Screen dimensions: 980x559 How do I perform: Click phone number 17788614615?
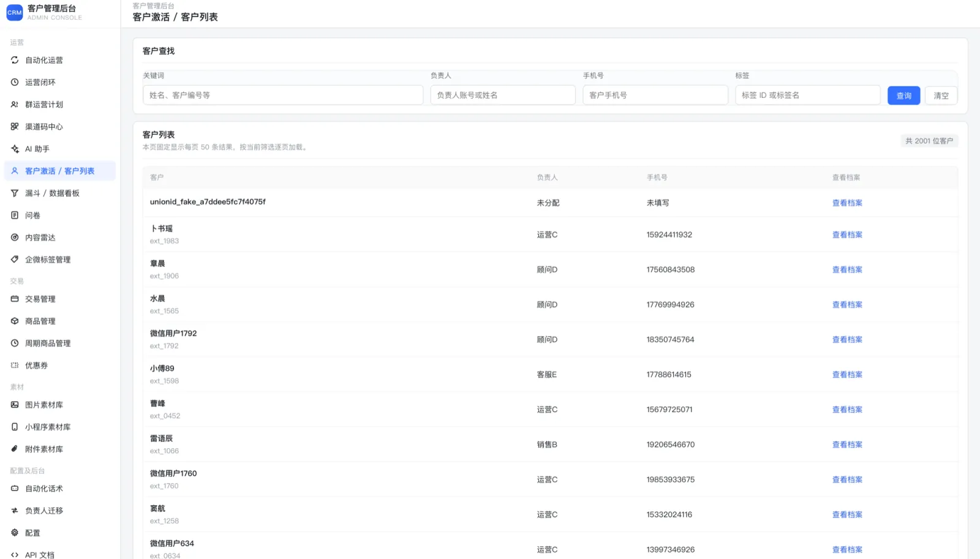pos(669,374)
